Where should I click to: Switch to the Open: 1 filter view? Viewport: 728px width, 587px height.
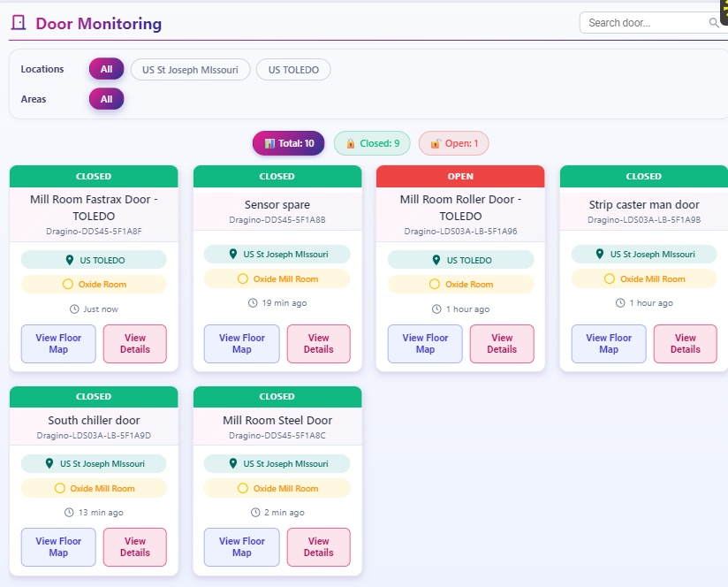(x=453, y=143)
